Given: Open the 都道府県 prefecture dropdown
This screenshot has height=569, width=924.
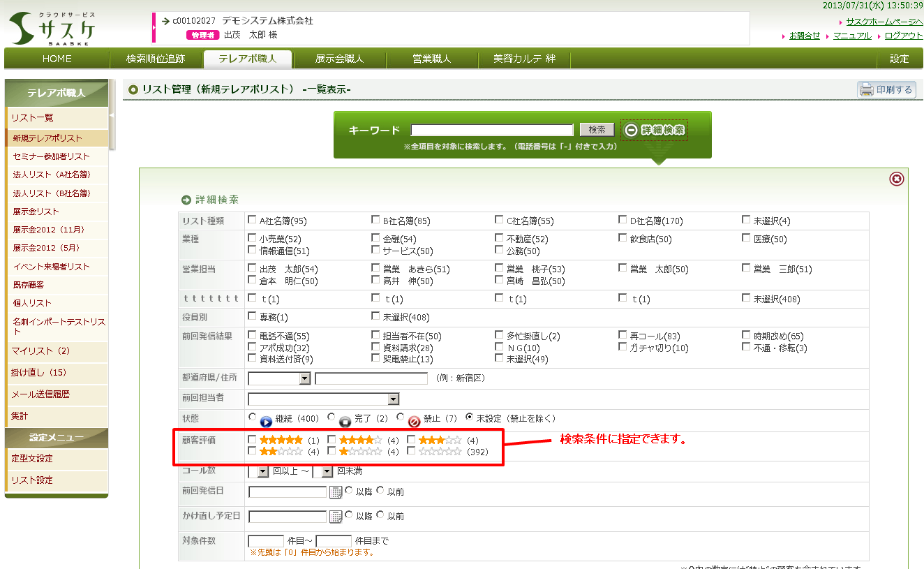Looking at the screenshot, I should [304, 378].
